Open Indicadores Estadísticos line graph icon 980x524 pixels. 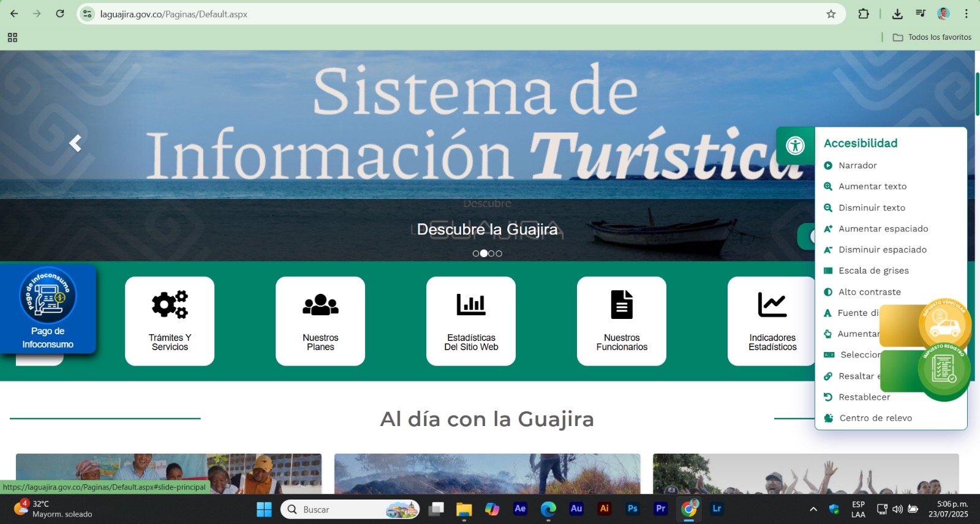click(772, 304)
